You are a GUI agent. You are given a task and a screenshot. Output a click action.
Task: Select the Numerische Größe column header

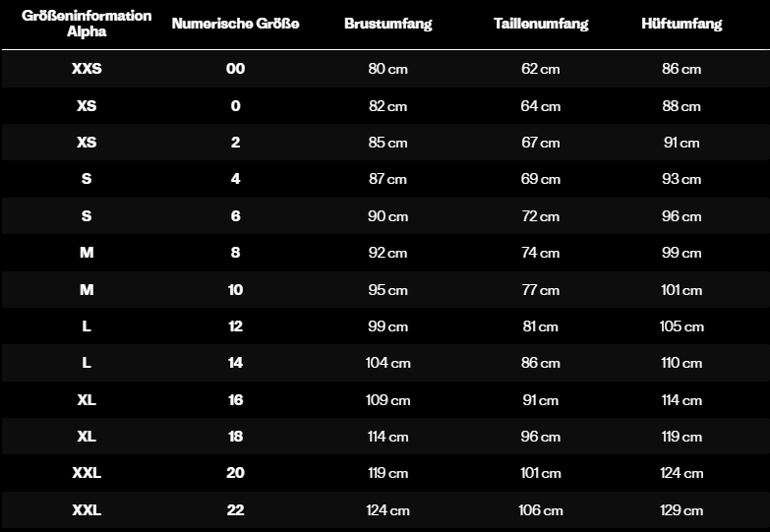[235, 24]
